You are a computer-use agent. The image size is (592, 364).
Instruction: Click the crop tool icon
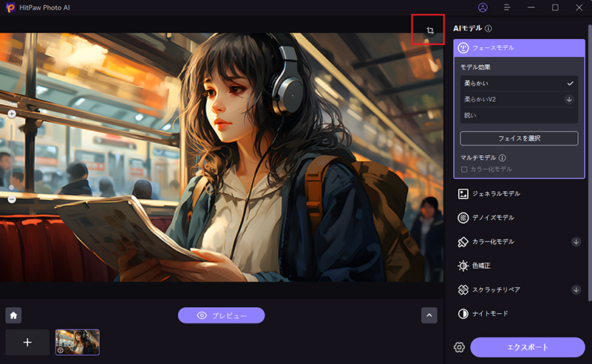coord(429,30)
